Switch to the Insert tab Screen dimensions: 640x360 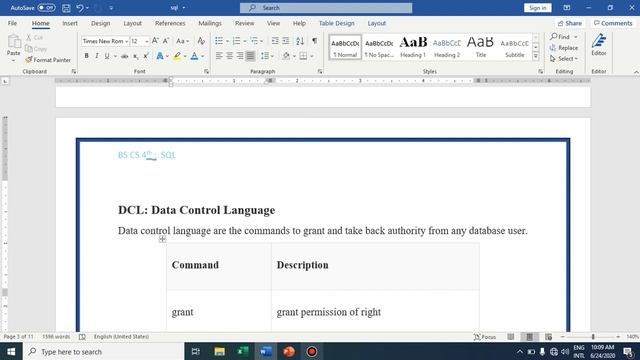70,23
